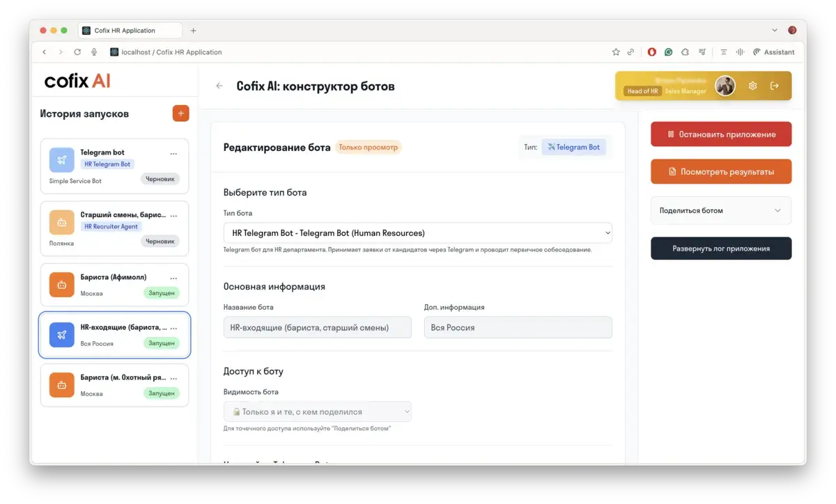Image resolution: width=836 pixels, height=504 pixels.
Task: Click the orange plus button to add a bot
Action: click(x=180, y=113)
